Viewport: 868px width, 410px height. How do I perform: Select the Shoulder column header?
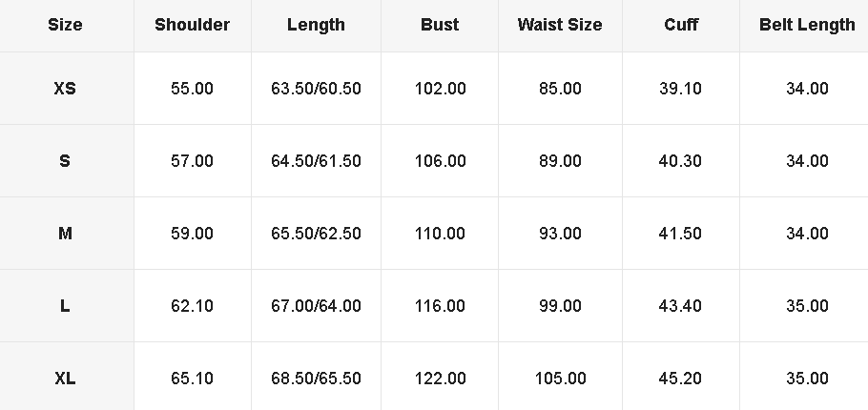(192, 25)
